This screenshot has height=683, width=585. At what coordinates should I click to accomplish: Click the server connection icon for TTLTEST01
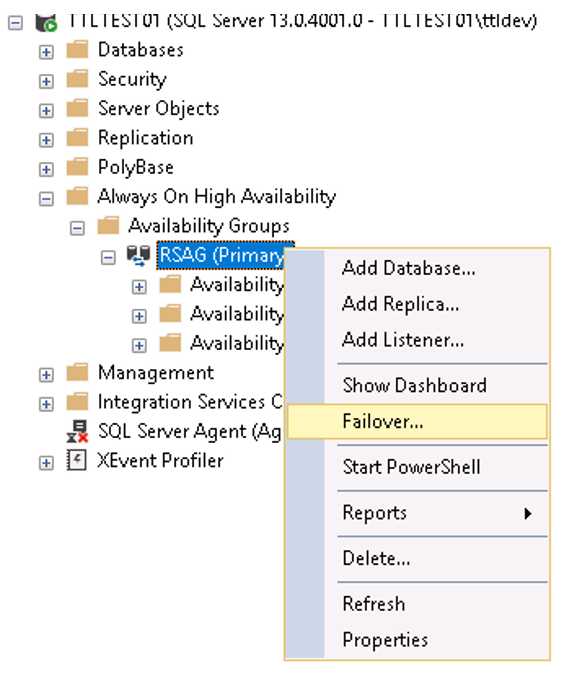coord(46,22)
